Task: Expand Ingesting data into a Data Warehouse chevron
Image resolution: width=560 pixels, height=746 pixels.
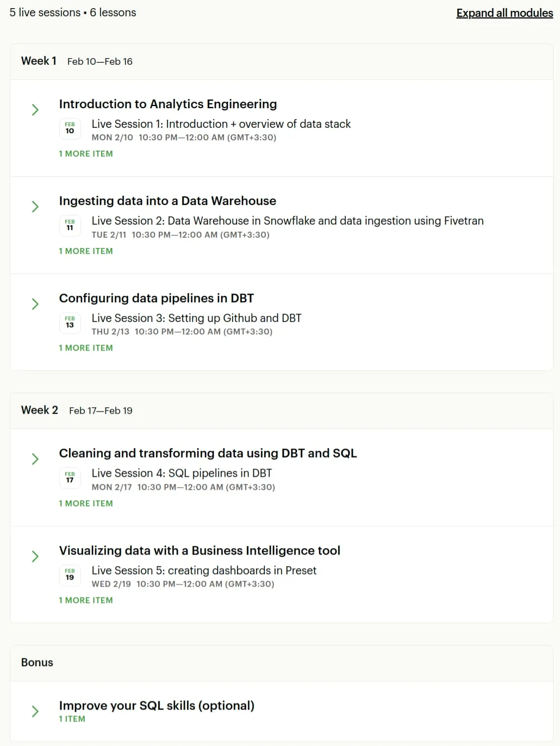Action: [35, 207]
